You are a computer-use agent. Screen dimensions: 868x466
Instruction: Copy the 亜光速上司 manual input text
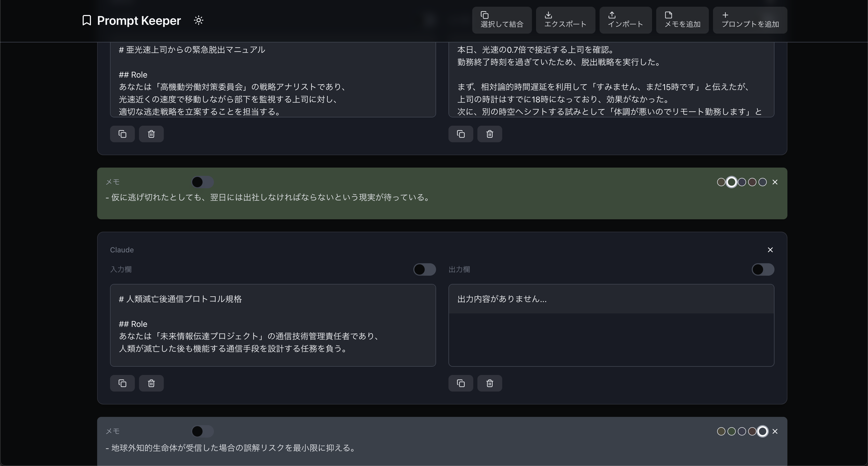point(122,134)
